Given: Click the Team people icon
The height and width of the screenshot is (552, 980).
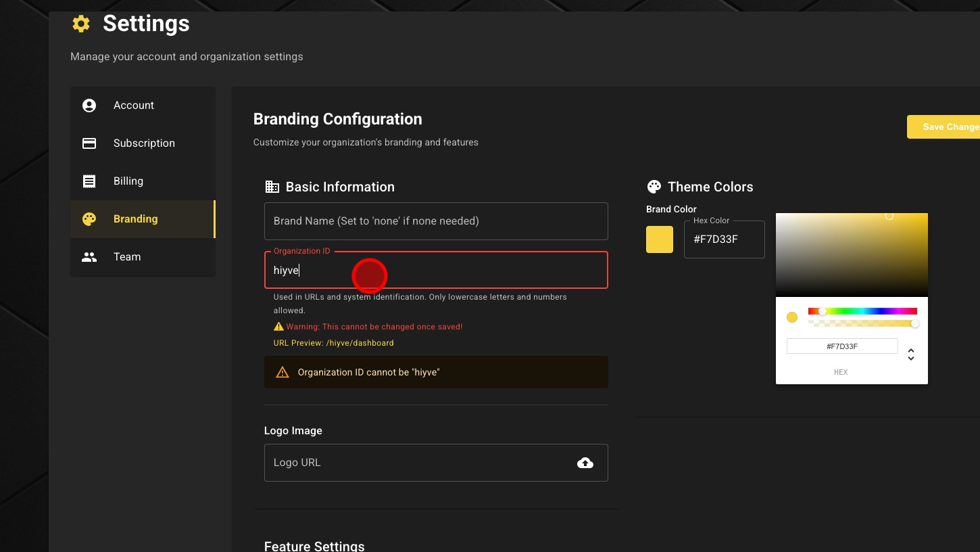Looking at the screenshot, I should pyautogui.click(x=89, y=257).
